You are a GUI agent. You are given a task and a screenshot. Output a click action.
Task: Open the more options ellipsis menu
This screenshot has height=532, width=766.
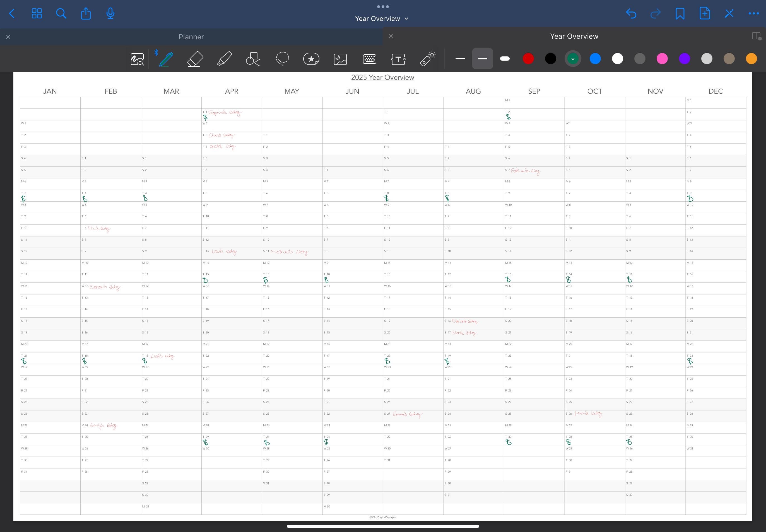[x=754, y=13]
